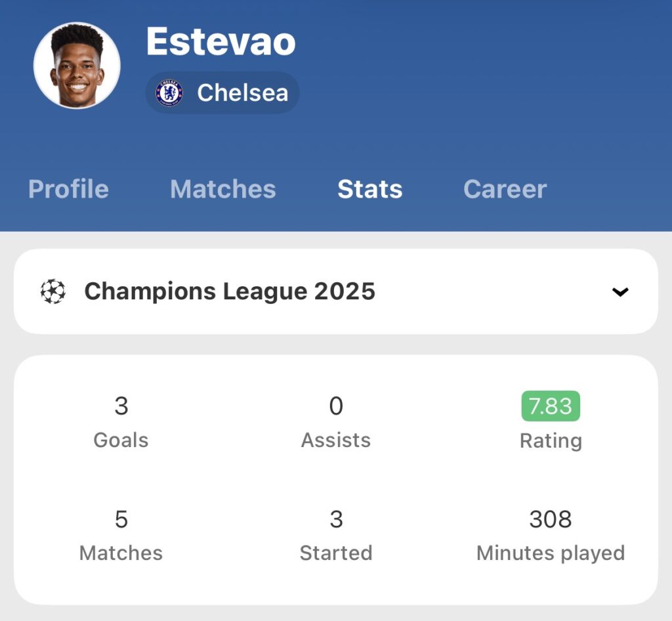The image size is (672, 621).
Task: Open the Matches tab in header
Action: [x=222, y=189]
